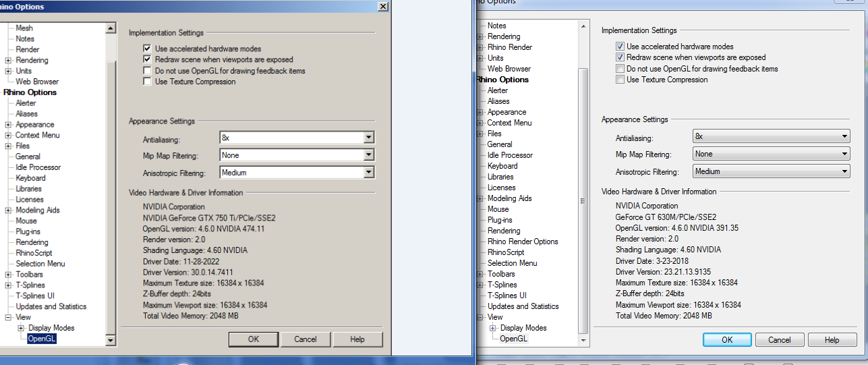The image size is (868, 365).
Task: Expand Units node in GT 630M window
Action: click(x=481, y=58)
